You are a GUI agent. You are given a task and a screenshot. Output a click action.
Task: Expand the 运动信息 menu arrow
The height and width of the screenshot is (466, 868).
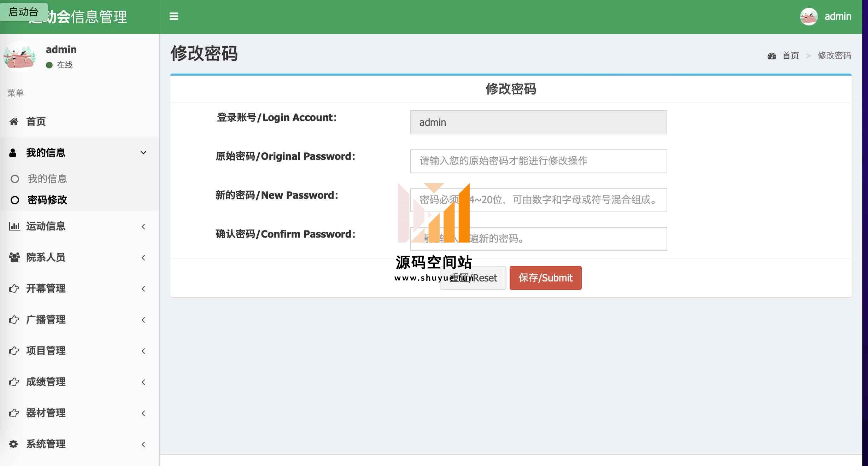pos(143,227)
